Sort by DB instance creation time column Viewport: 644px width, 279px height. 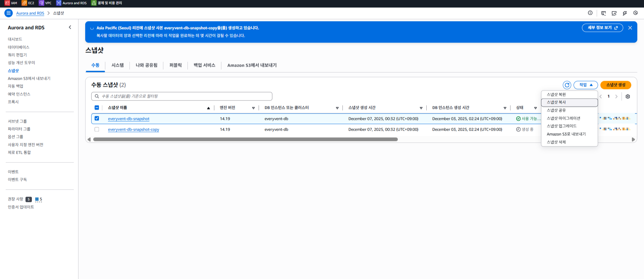[x=505, y=108]
